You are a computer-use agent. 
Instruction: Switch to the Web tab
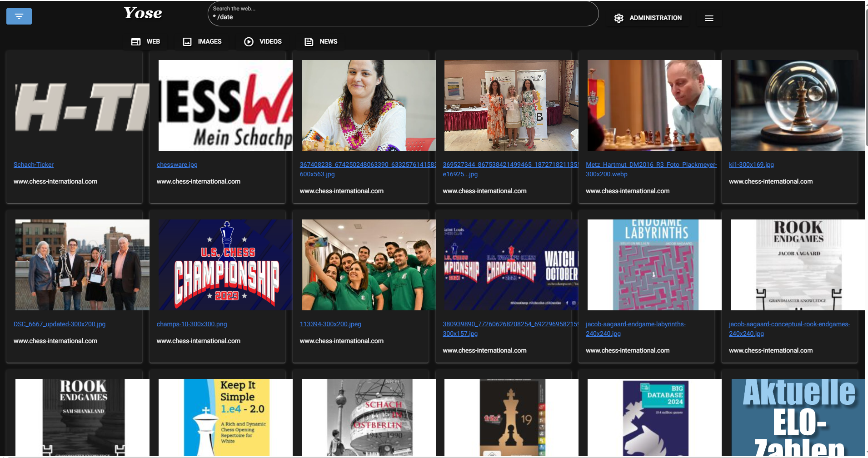point(145,41)
